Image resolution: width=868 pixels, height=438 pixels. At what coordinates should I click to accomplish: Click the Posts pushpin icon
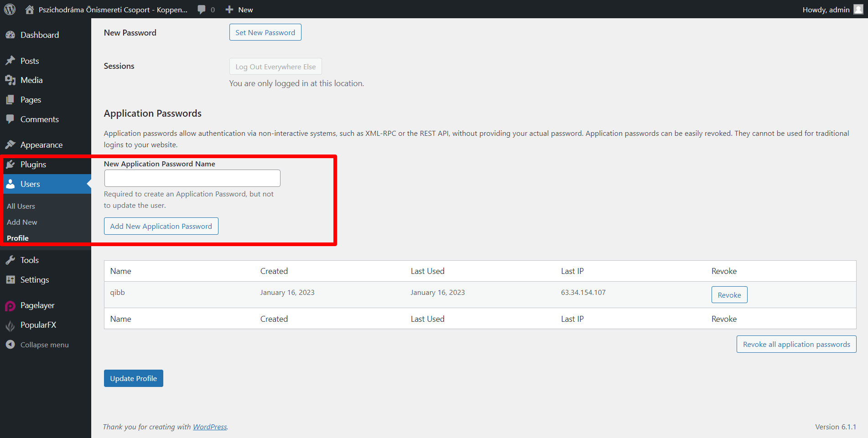(x=10, y=61)
